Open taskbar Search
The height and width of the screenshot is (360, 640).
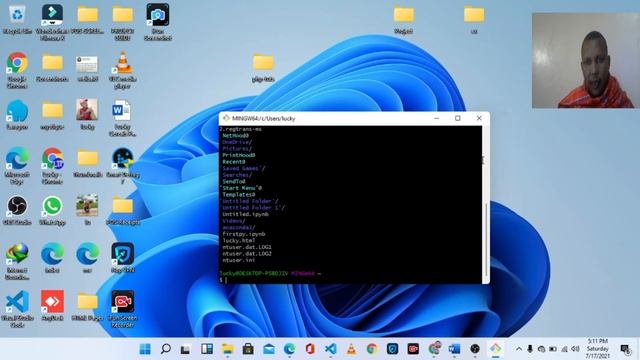(165, 349)
